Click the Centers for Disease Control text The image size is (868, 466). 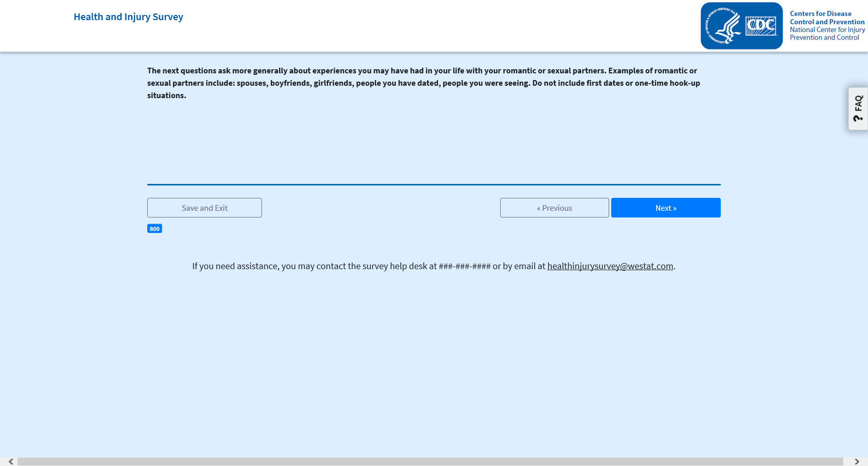[827, 18]
